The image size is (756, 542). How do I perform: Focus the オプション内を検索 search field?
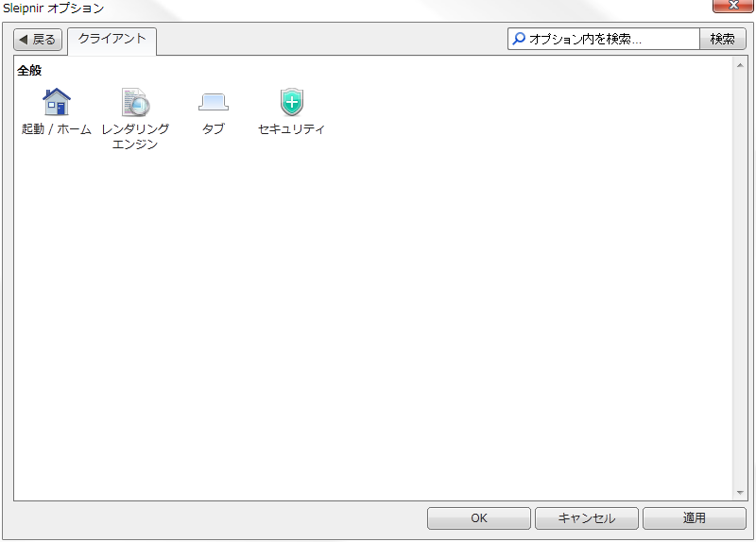click(x=604, y=39)
